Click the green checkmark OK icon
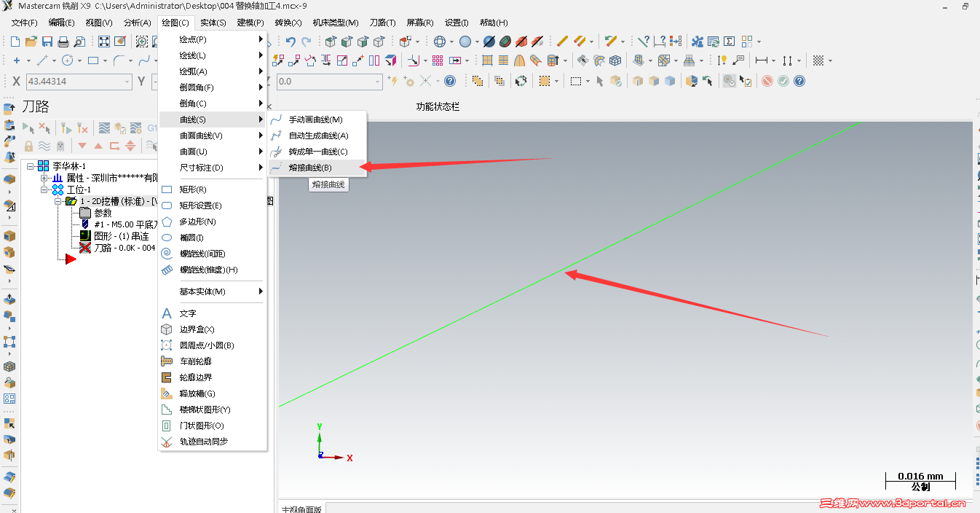Image resolution: width=980 pixels, height=513 pixels. pos(783,81)
